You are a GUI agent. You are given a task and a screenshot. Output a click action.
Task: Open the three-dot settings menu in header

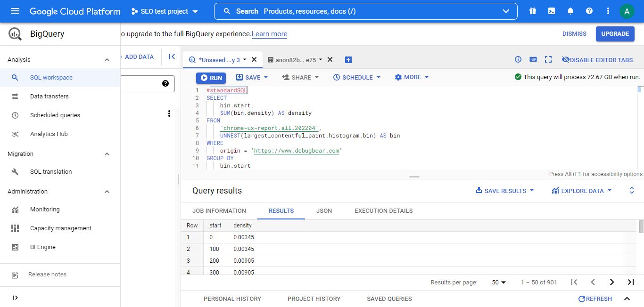(608, 11)
